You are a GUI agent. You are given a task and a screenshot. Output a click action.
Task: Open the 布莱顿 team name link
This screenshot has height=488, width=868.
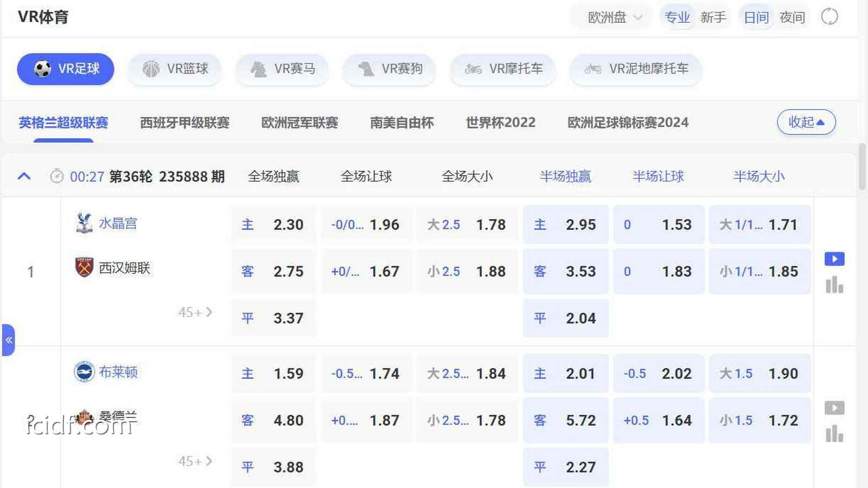pos(118,372)
